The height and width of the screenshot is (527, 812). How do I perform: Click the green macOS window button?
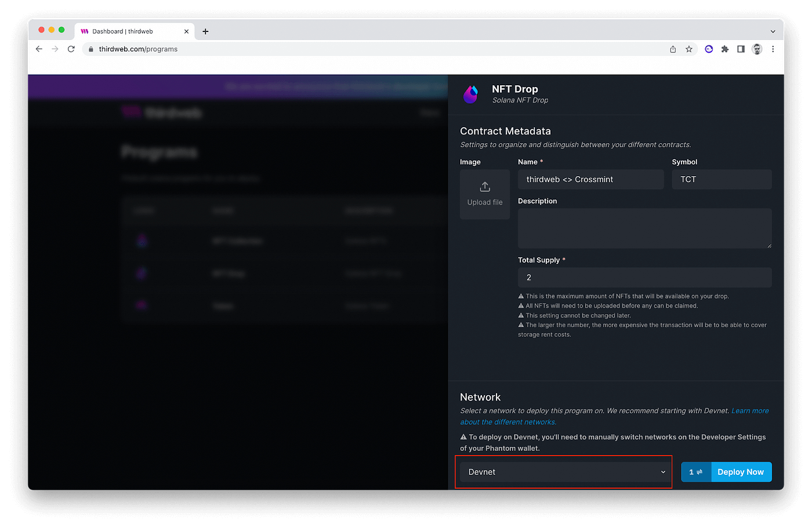point(61,30)
